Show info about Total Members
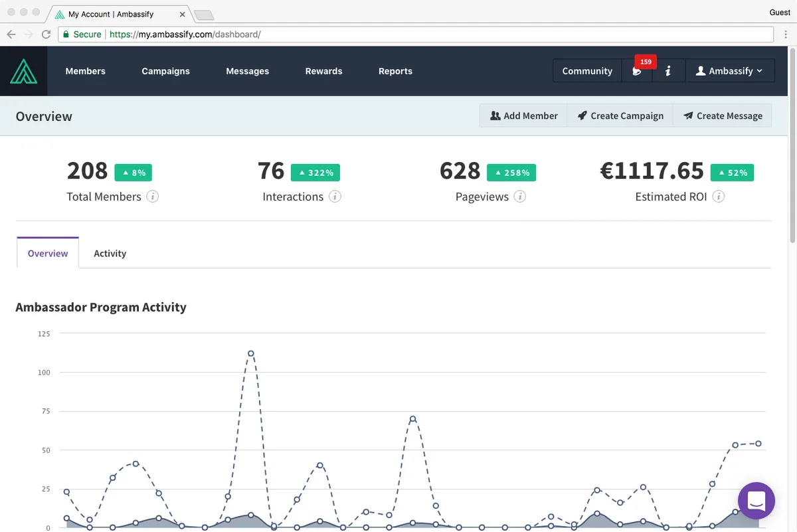The height and width of the screenshot is (532, 797). (153, 197)
